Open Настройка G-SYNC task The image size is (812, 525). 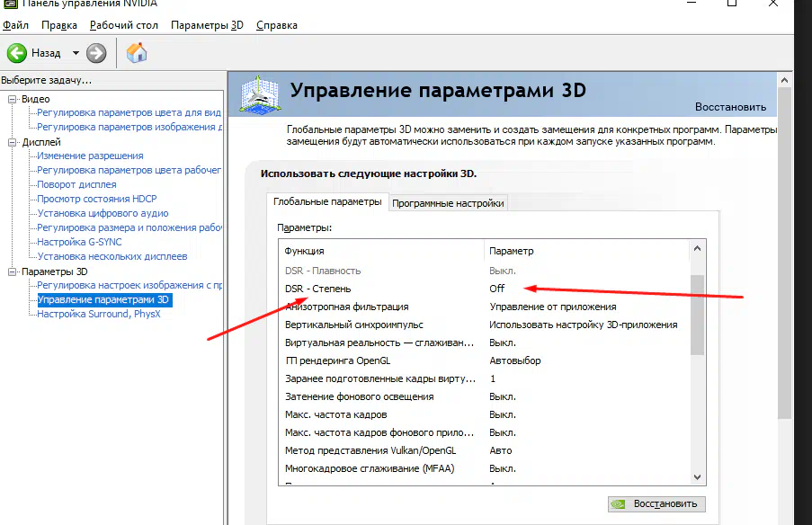(x=79, y=242)
